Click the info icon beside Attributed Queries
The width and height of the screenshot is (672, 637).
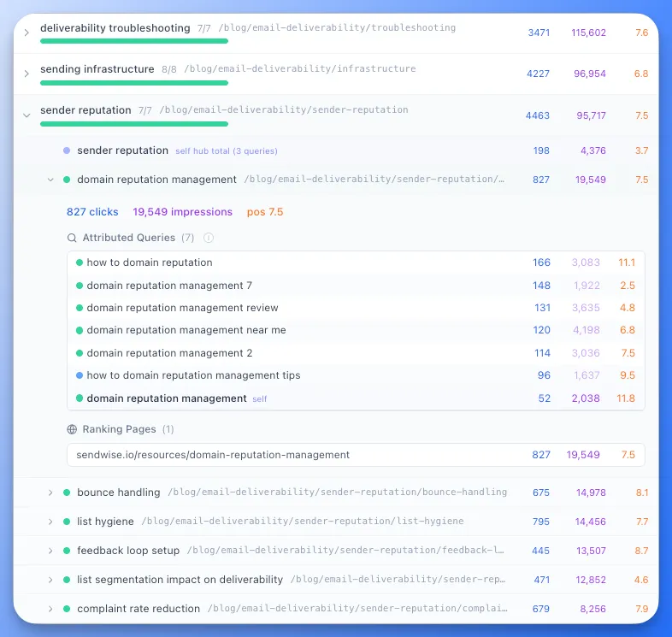tap(209, 238)
